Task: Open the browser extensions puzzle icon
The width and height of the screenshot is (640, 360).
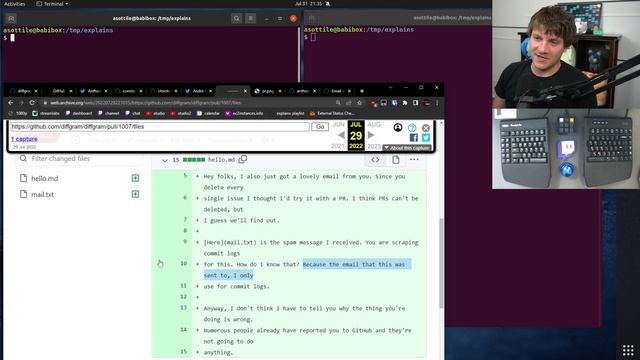Action: [x=405, y=103]
